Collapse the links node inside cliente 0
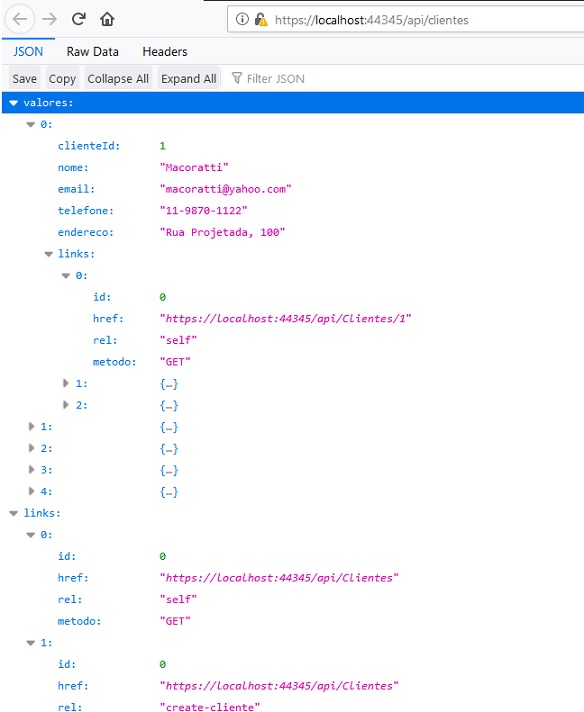Screen dimensions: 584x712 coord(49,254)
